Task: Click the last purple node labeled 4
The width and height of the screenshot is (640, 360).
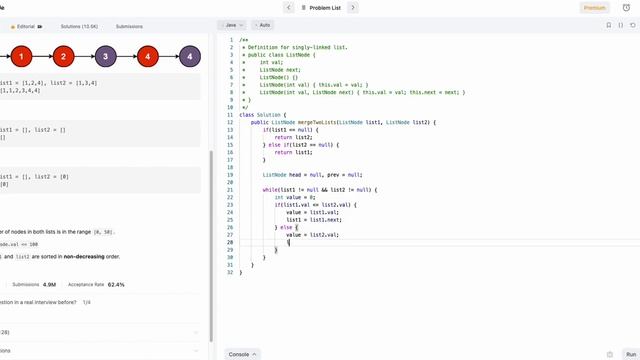Action: pyautogui.click(x=190, y=56)
